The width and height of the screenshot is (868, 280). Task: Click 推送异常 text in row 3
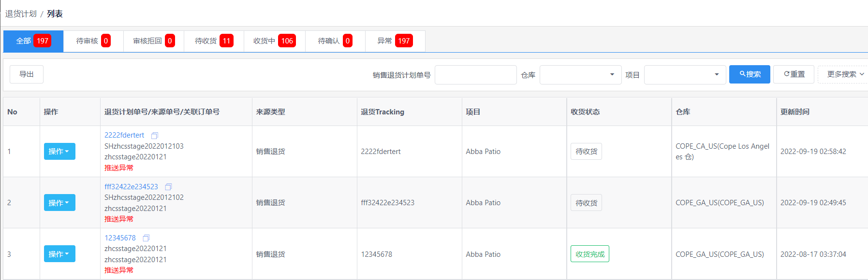tap(119, 270)
